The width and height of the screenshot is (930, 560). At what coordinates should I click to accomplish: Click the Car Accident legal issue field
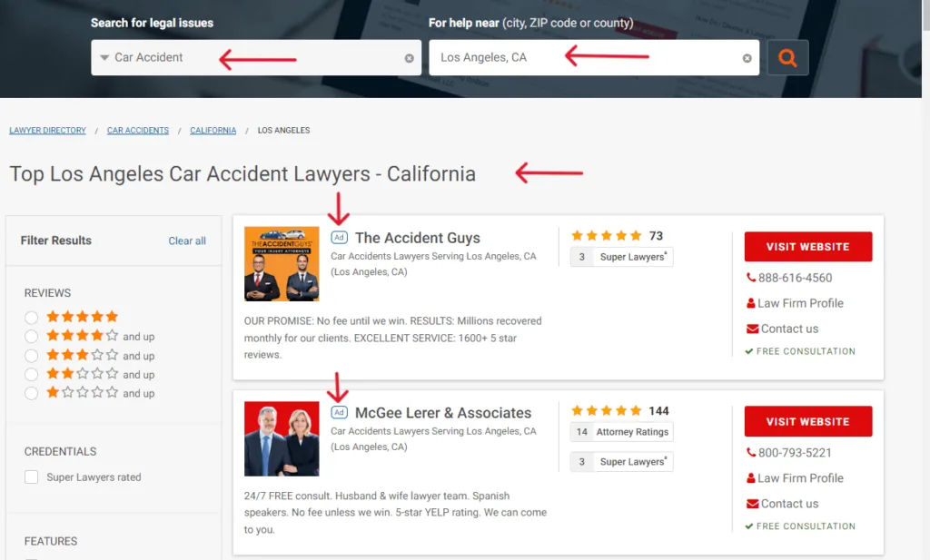tap(255, 57)
